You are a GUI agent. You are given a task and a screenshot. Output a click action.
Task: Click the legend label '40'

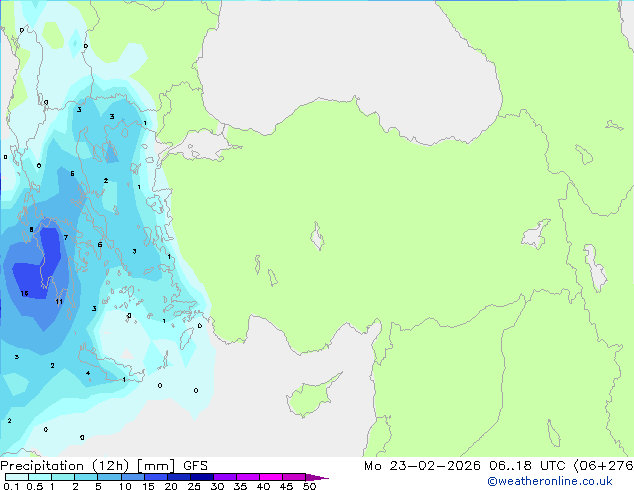263,486
